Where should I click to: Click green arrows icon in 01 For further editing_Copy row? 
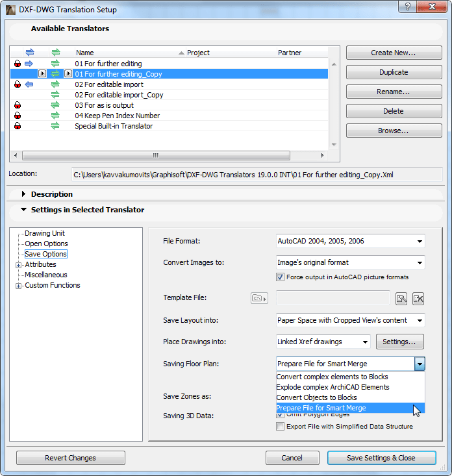click(x=55, y=74)
